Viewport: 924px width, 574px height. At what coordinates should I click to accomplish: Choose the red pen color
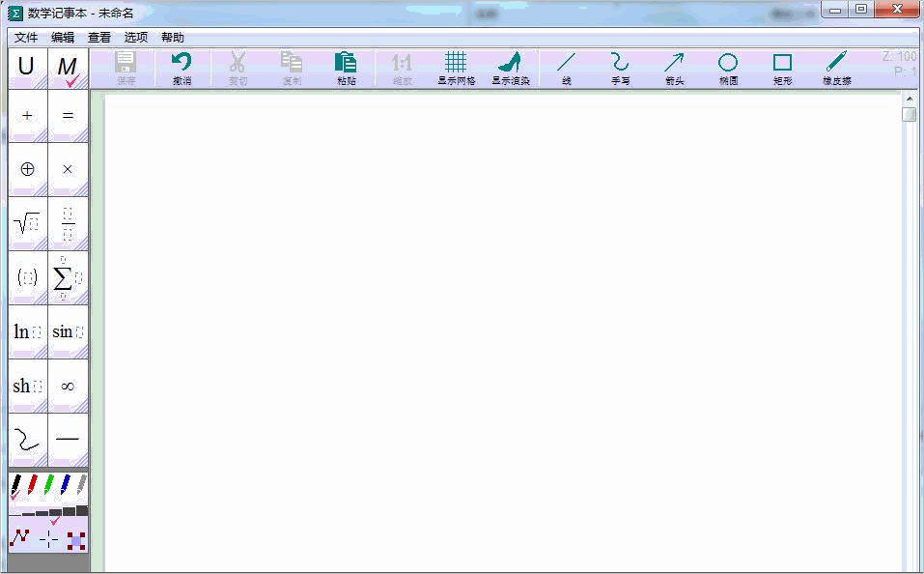pos(33,485)
